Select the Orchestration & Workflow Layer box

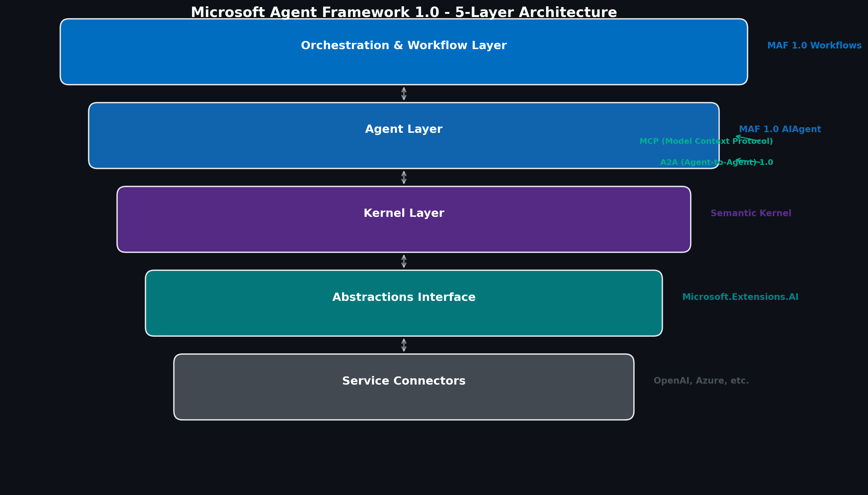tap(403, 52)
